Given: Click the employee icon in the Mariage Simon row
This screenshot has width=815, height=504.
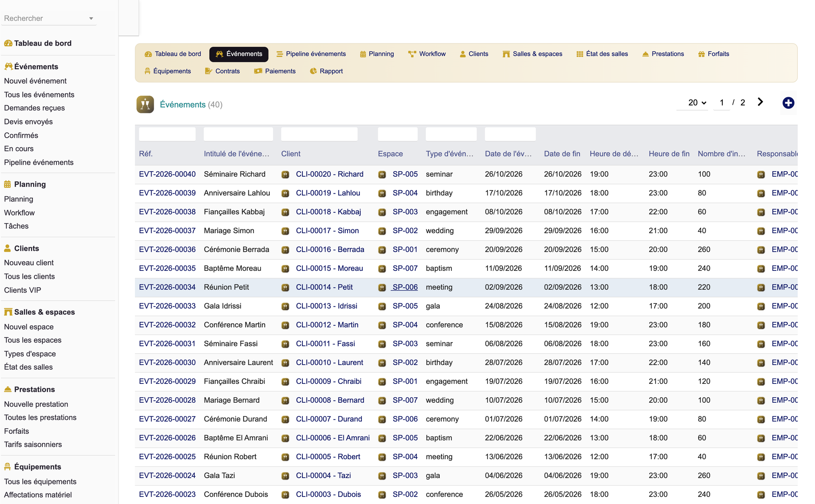Looking at the screenshot, I should [x=761, y=231].
